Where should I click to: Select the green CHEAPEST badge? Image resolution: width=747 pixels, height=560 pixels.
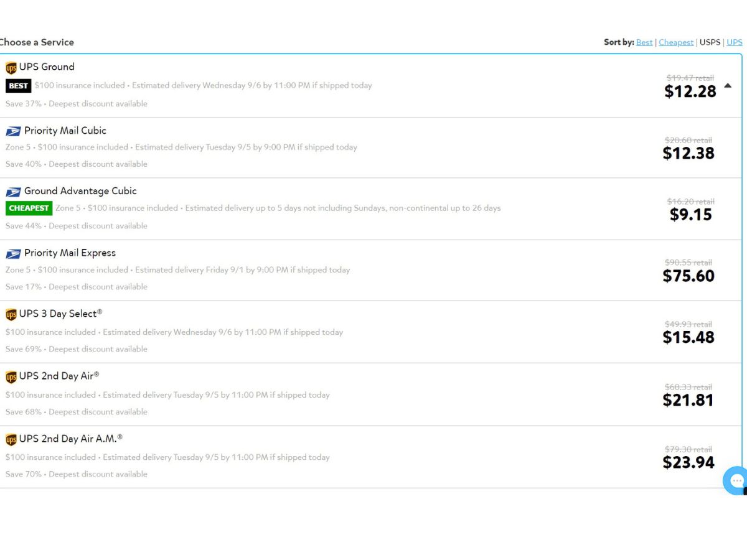[x=29, y=208]
